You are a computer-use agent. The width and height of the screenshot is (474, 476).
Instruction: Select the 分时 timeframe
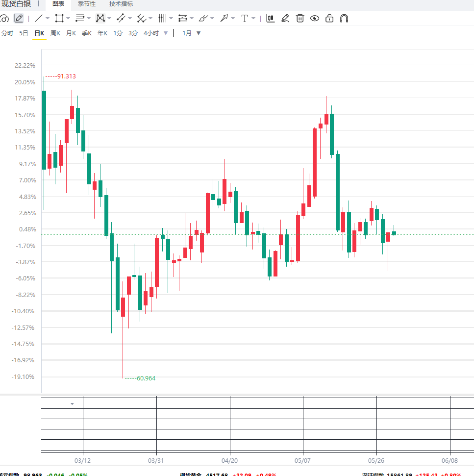(7, 33)
